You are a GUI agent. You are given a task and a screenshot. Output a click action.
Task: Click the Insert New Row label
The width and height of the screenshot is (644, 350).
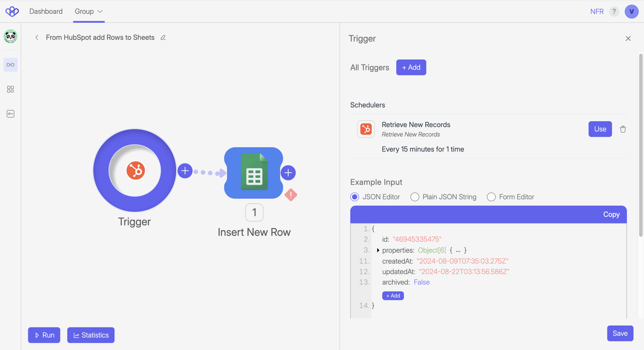[254, 232]
